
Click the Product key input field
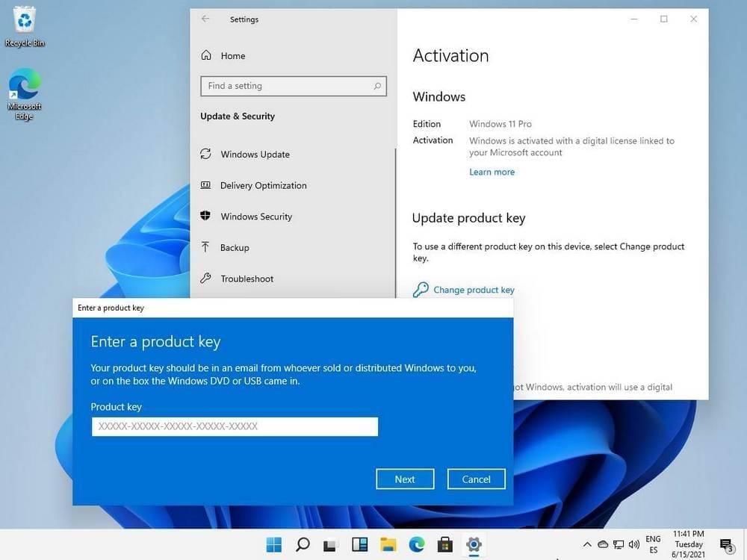(235, 426)
